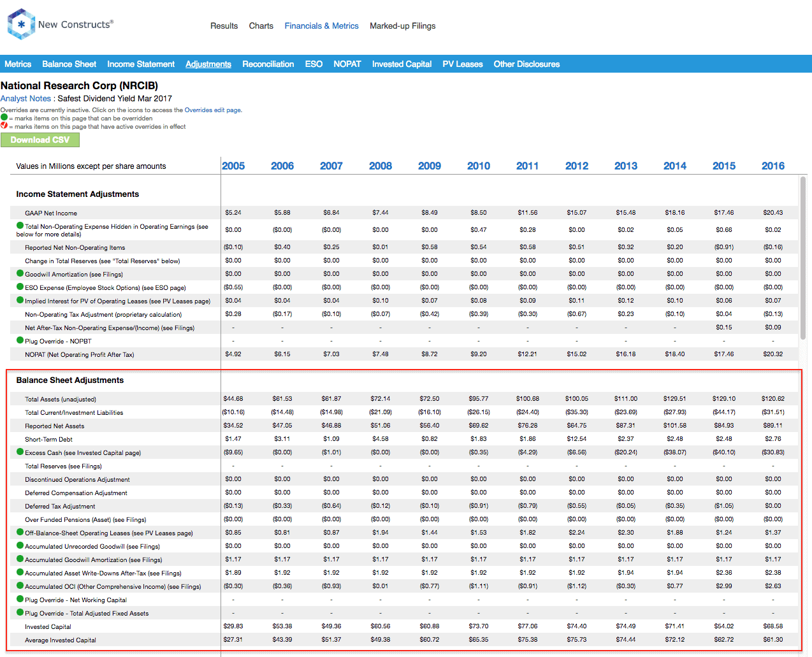Image resolution: width=812 pixels, height=657 pixels.
Task: Switch to the NOPAT tab
Action: (x=347, y=64)
